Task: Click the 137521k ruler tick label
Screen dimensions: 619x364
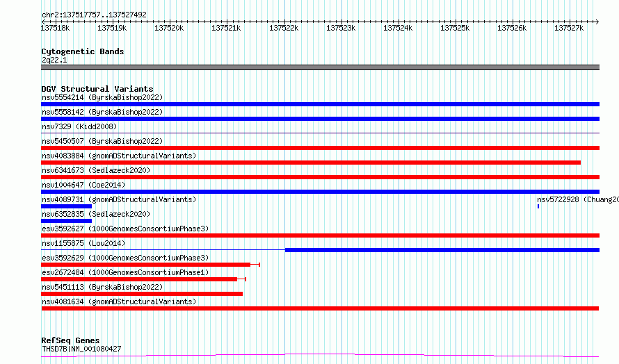Action: tap(226, 28)
